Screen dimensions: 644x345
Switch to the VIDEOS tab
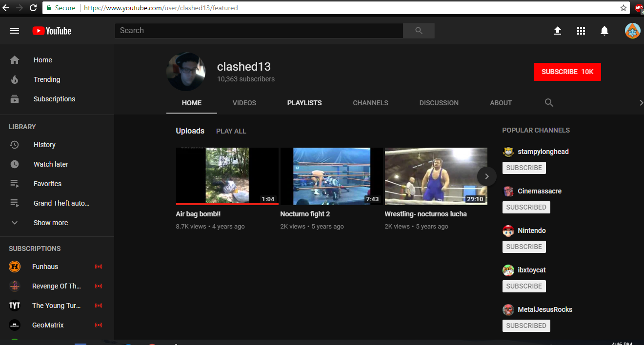(x=244, y=103)
